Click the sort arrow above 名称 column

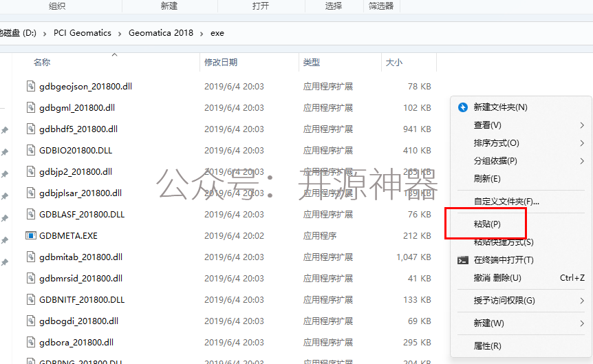click(115, 55)
